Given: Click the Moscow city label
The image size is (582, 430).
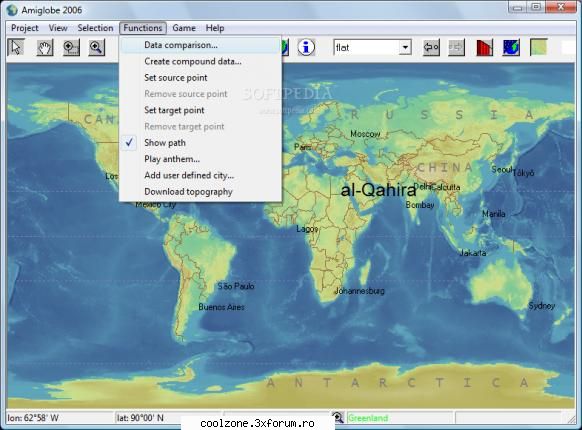Looking at the screenshot, I should 365,134.
